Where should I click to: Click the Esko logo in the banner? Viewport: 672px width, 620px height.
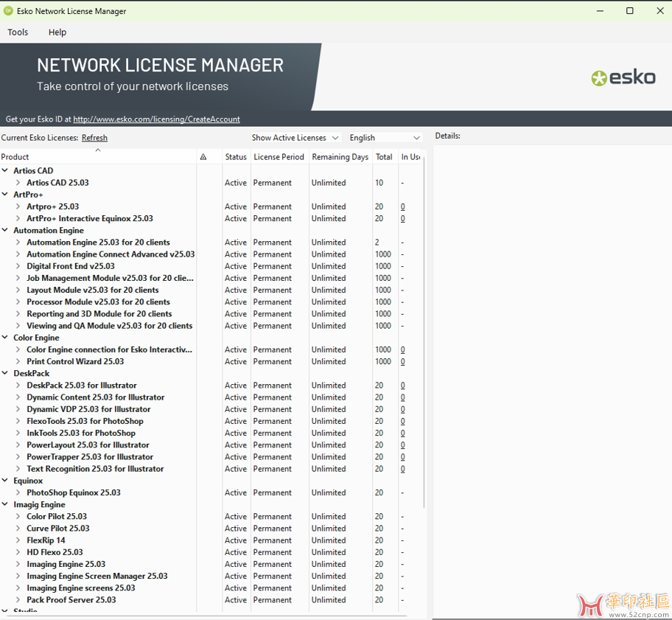623,77
